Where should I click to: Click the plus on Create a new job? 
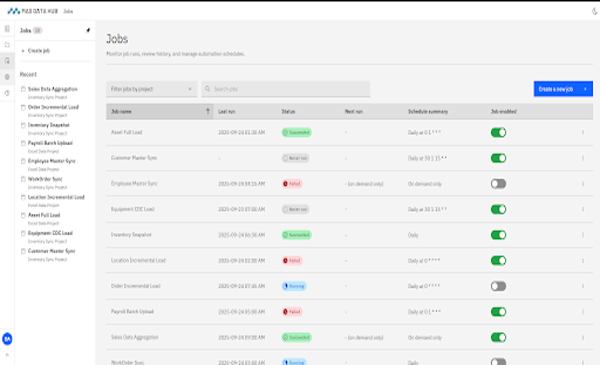(585, 89)
